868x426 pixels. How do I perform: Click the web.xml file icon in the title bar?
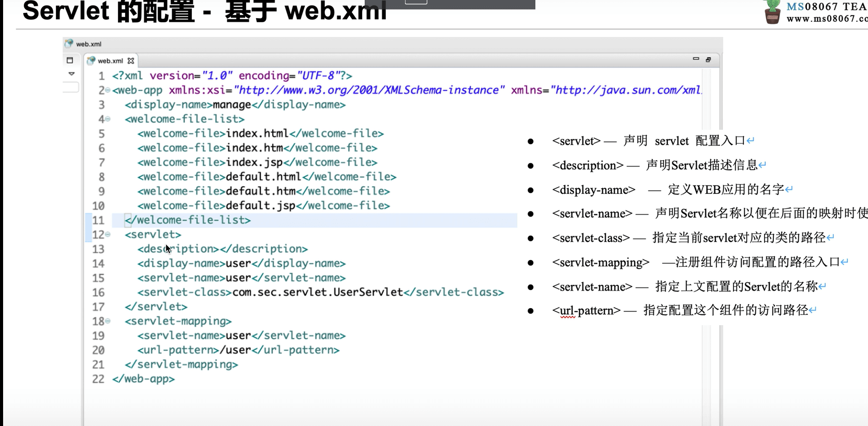(69, 43)
